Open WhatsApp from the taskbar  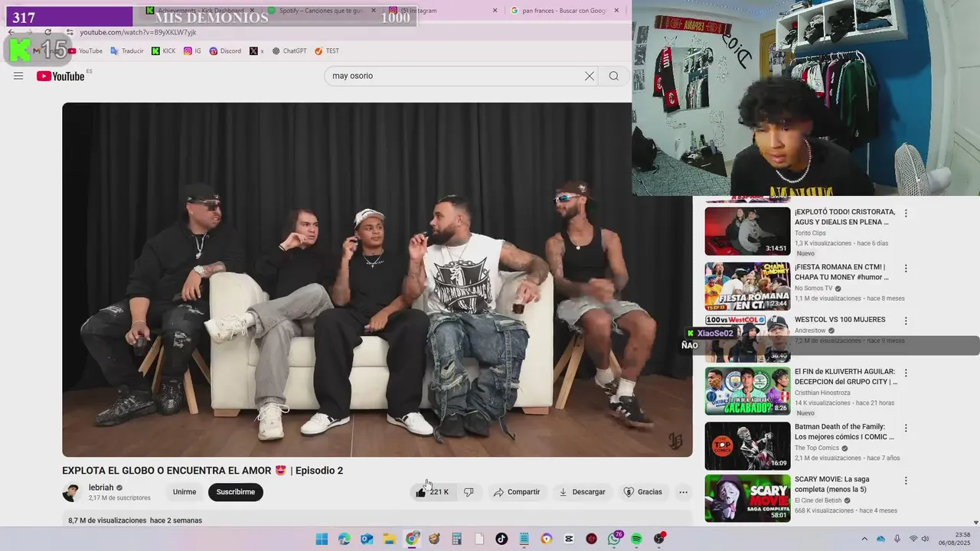[614, 539]
